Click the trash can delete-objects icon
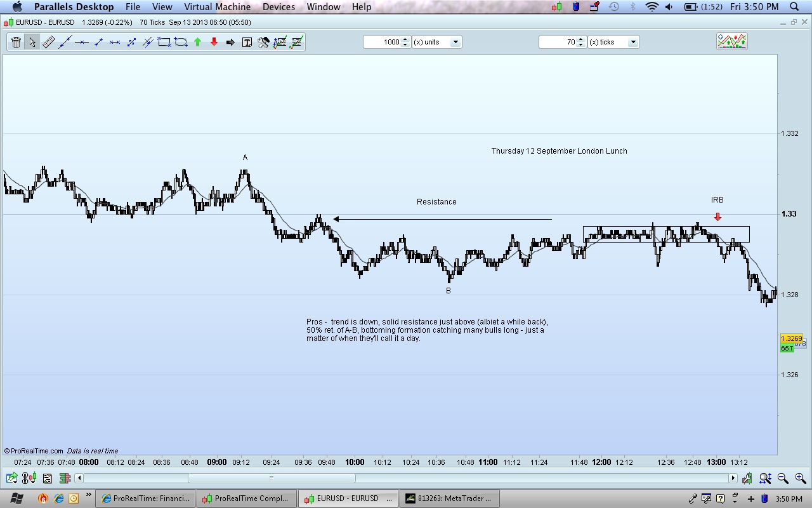The image size is (812, 508). pyautogui.click(x=16, y=42)
